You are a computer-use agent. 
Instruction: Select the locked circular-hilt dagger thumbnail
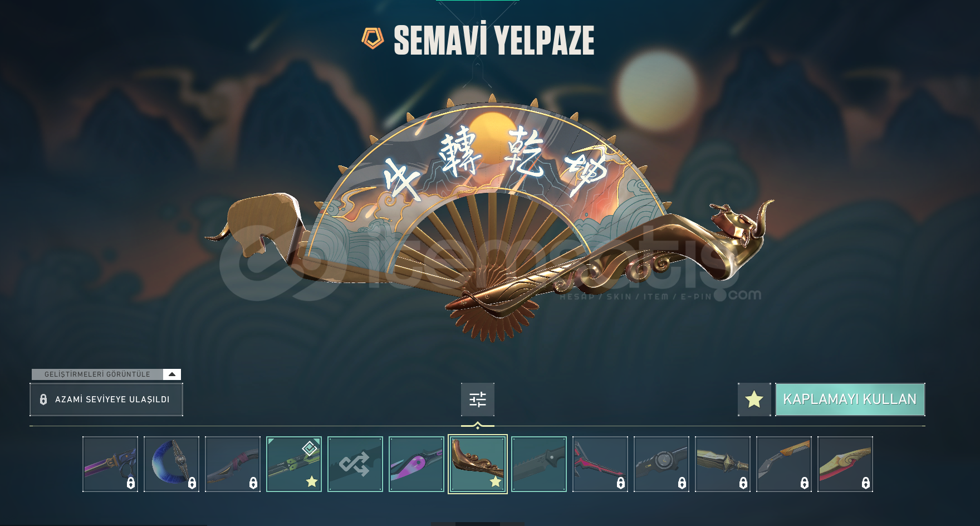coord(661,464)
